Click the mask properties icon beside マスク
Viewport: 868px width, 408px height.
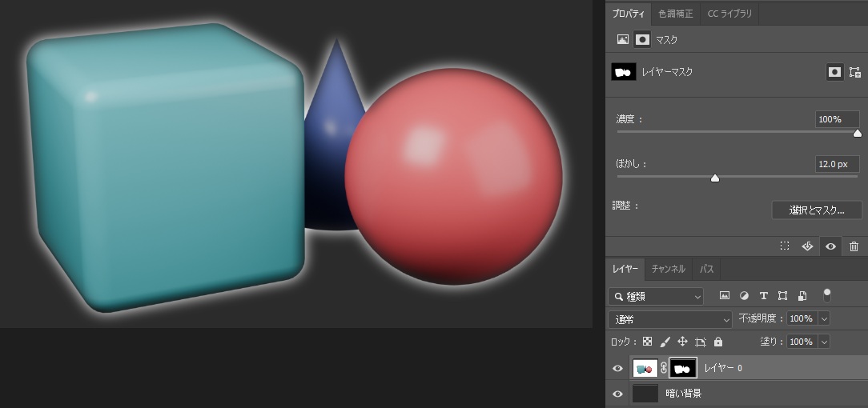point(642,40)
